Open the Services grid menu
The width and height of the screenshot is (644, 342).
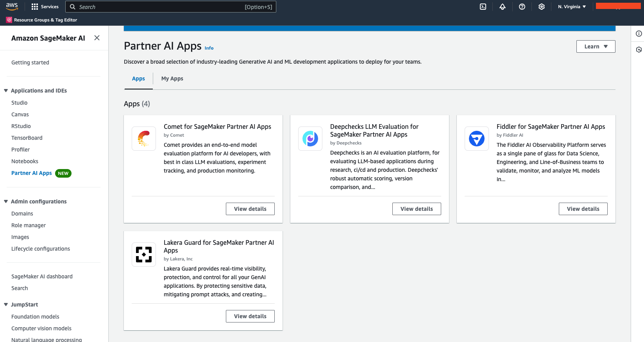click(x=45, y=7)
